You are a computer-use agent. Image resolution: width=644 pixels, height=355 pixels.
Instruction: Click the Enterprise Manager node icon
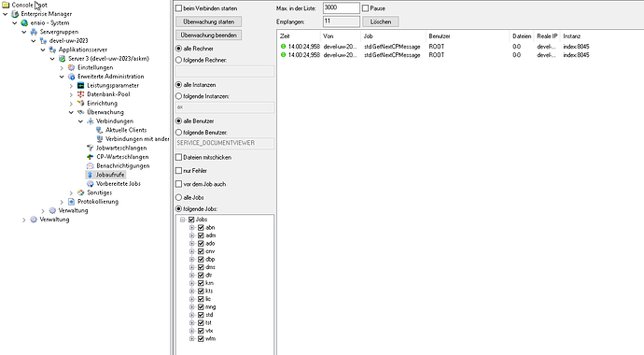pos(15,14)
